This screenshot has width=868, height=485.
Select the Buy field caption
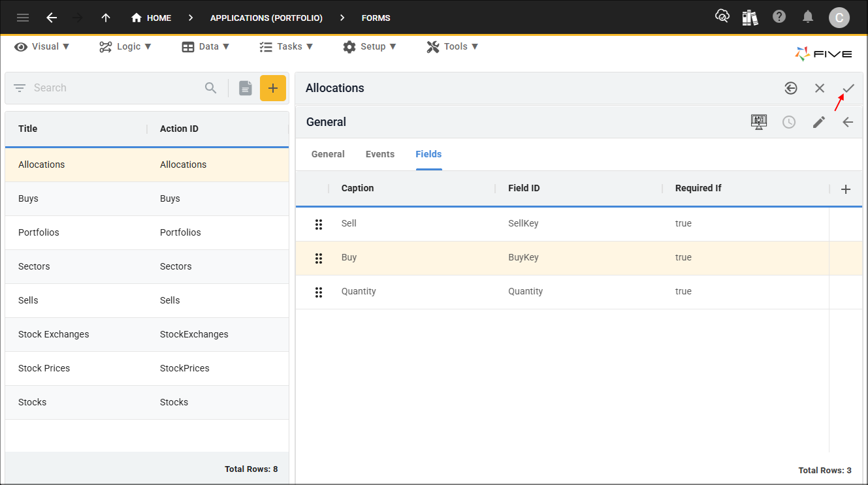pyautogui.click(x=349, y=257)
